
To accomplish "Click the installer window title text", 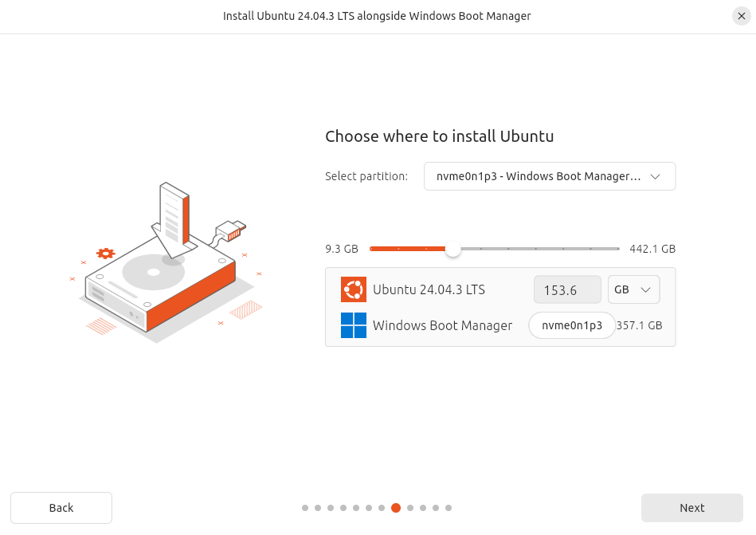I will coord(377,16).
